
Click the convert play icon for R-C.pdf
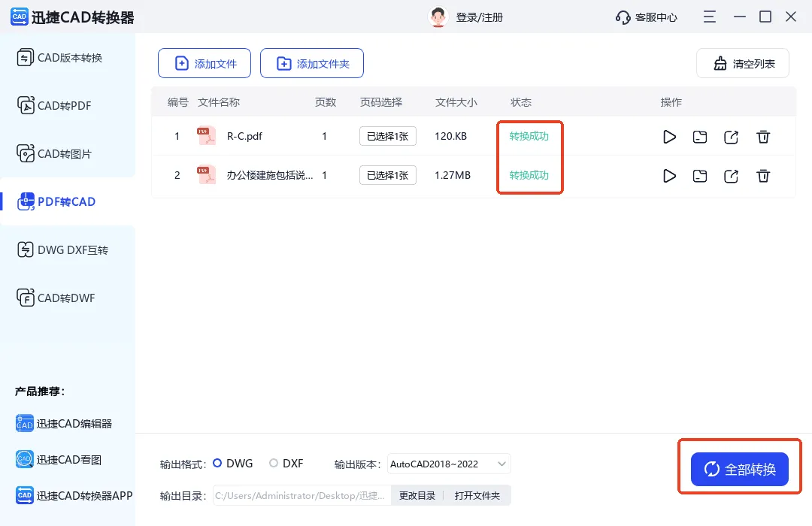(669, 137)
